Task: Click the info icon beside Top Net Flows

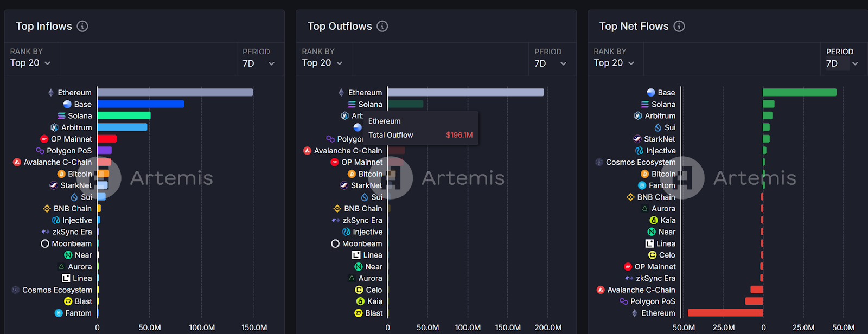Action: pos(679,26)
